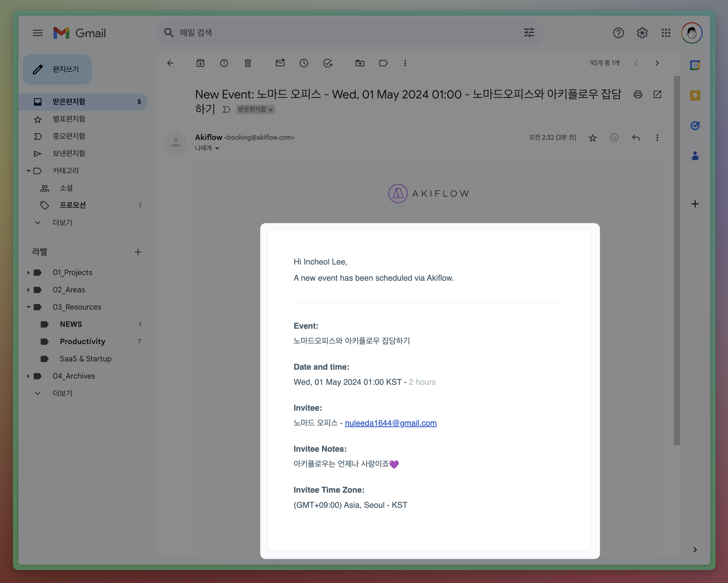The width and height of the screenshot is (728, 583).
Task: Expand the 01_Projects label
Action: click(x=28, y=272)
